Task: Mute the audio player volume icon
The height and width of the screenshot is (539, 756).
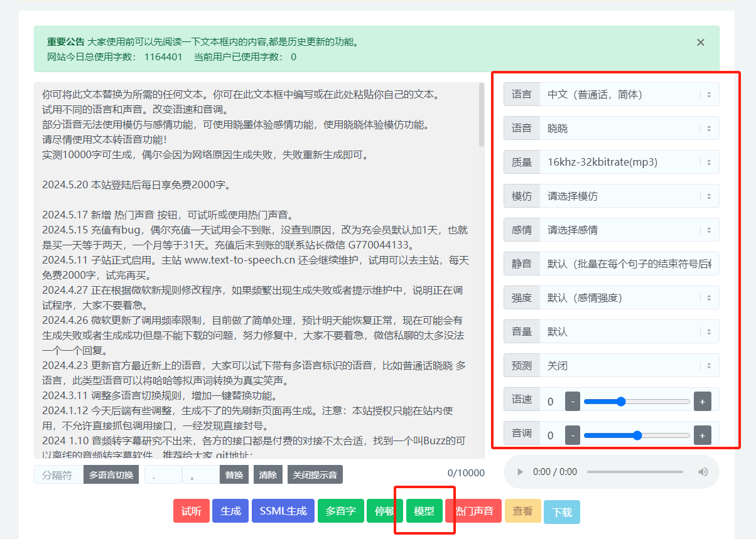Action: [703, 472]
